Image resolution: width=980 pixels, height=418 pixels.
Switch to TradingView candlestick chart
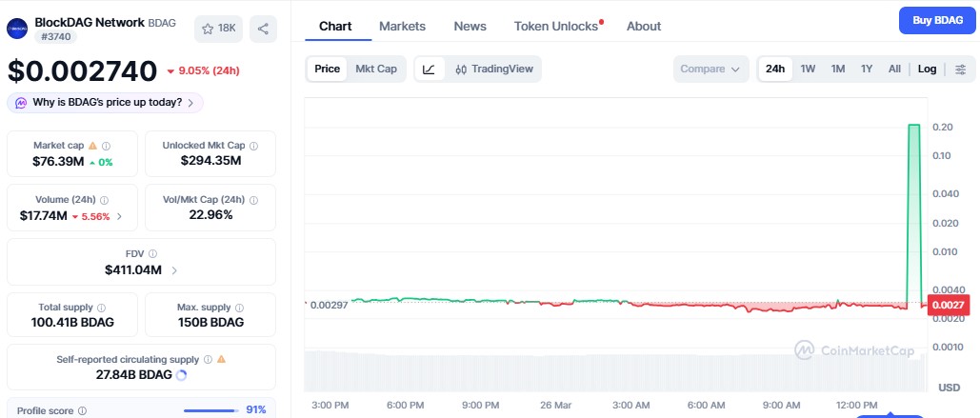493,69
